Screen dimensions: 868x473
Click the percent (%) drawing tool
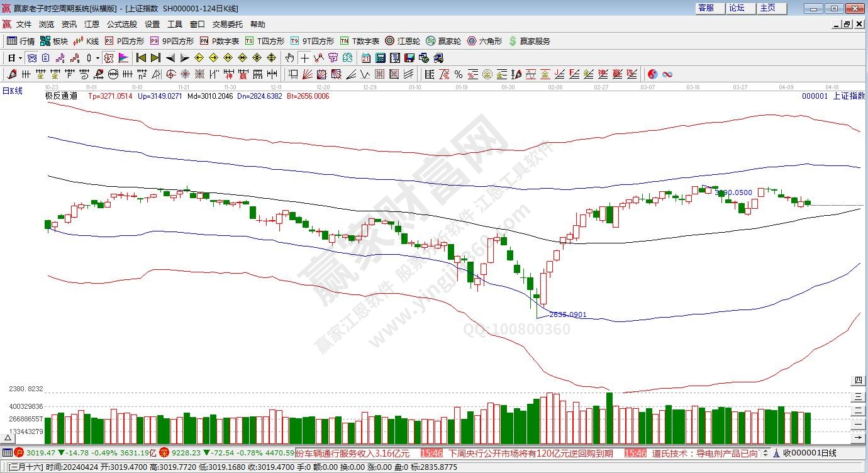tap(459, 74)
